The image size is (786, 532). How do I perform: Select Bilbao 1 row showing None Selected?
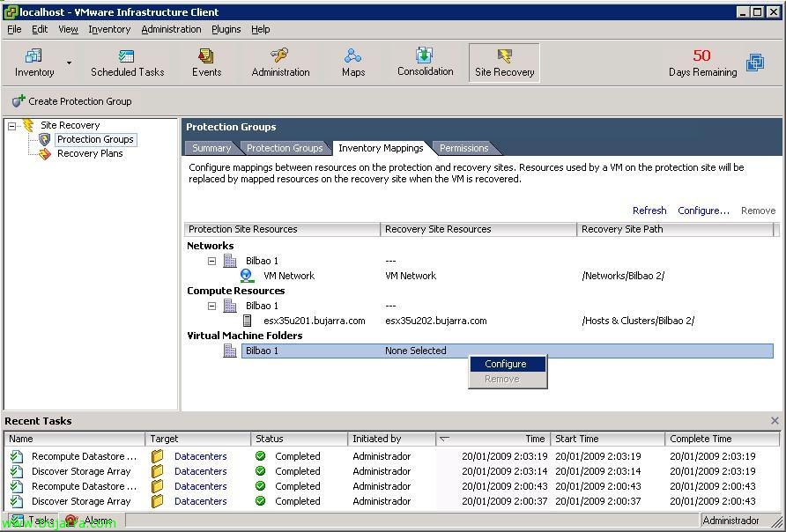click(x=508, y=351)
